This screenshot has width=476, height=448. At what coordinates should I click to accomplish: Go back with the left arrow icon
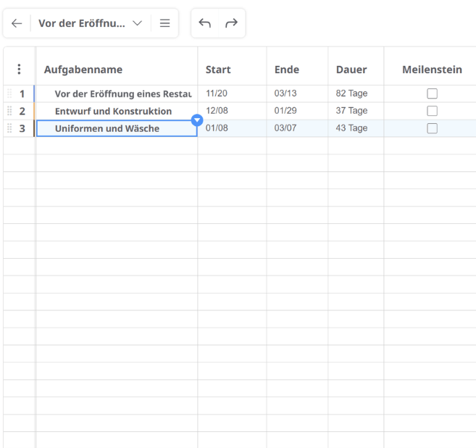point(17,23)
